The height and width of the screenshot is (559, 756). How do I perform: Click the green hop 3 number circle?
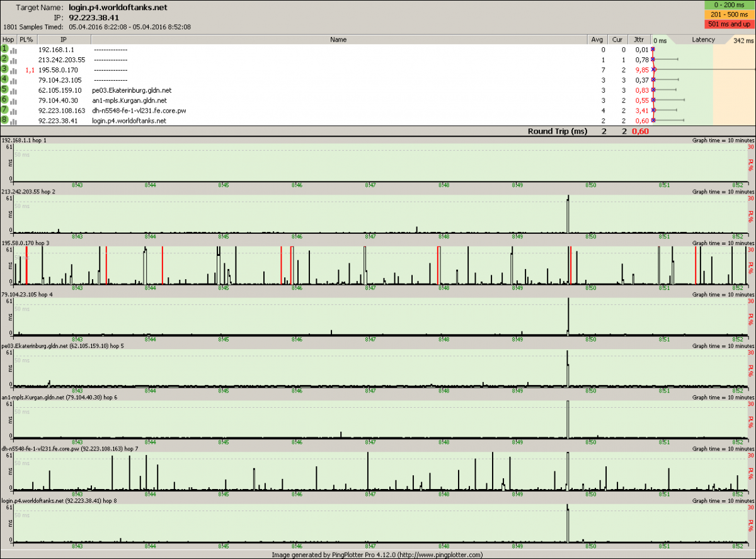pyautogui.click(x=5, y=69)
